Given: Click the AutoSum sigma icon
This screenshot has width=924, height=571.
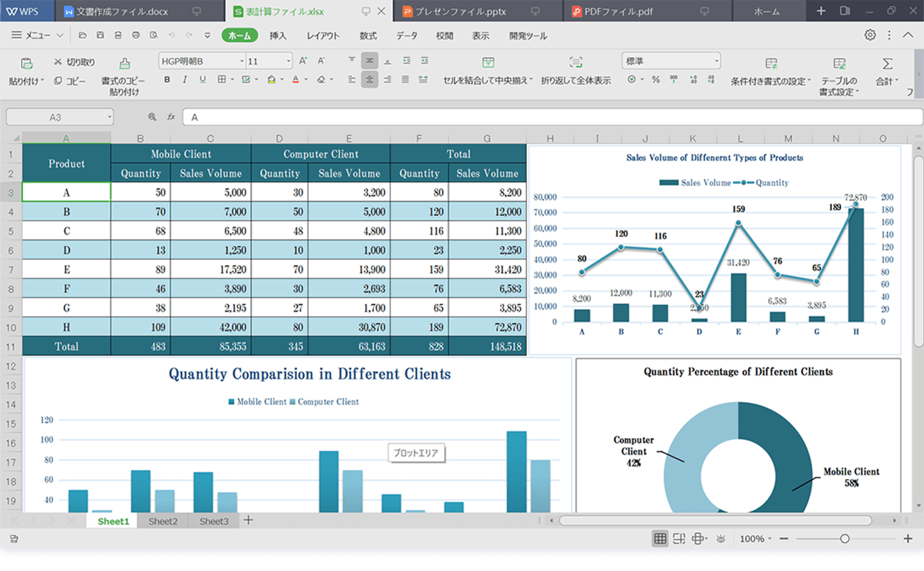Looking at the screenshot, I should (x=887, y=64).
